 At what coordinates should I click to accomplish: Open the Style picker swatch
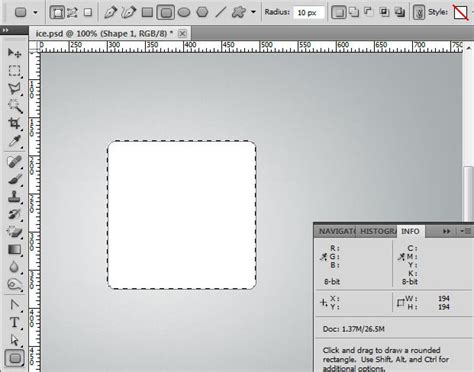pyautogui.click(x=461, y=13)
